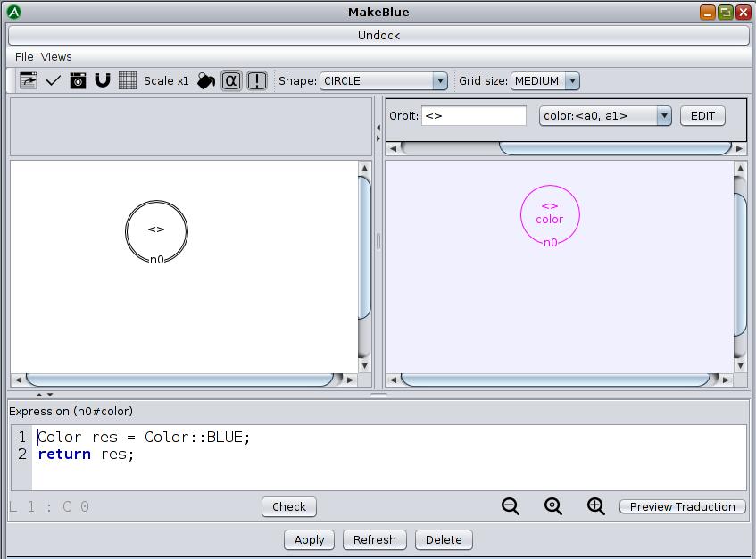Open the File menu

pyautogui.click(x=24, y=57)
